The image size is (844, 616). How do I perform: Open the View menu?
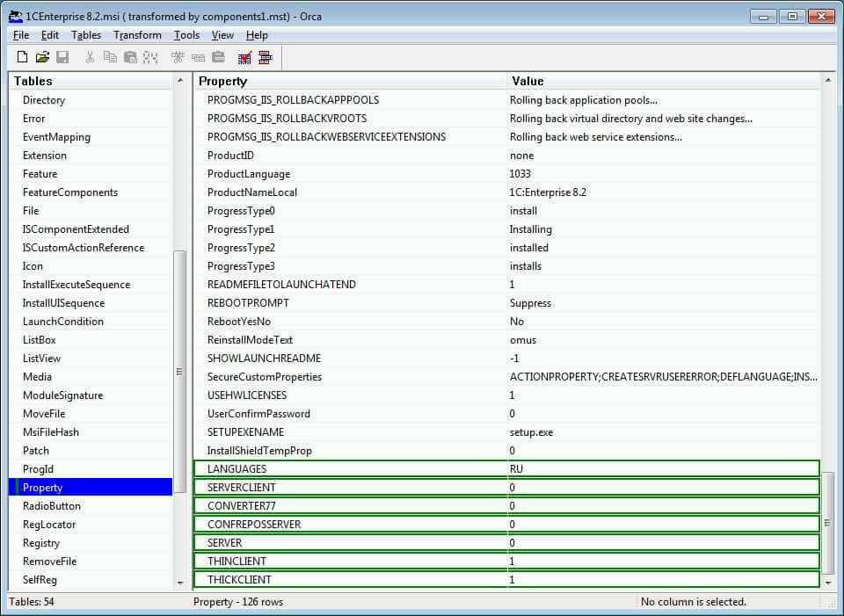tap(222, 35)
